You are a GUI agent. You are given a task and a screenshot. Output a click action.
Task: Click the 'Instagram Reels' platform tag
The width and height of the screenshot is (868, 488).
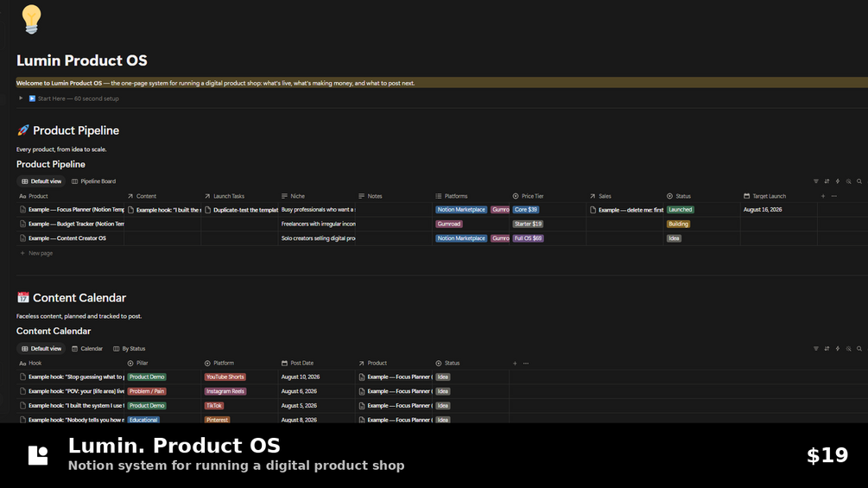[225, 391]
